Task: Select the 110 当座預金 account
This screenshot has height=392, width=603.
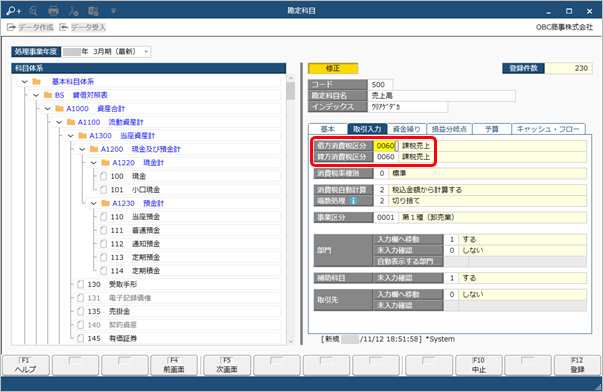Action: click(188, 217)
